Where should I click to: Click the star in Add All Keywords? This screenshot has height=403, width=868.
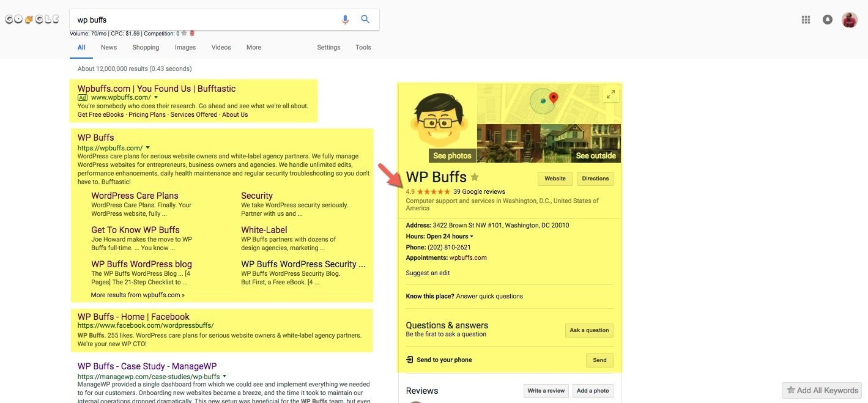point(791,390)
